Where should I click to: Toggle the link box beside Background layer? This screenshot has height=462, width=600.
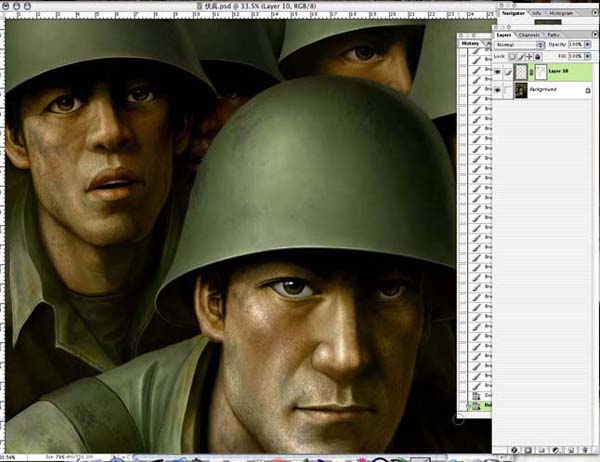click(x=508, y=90)
